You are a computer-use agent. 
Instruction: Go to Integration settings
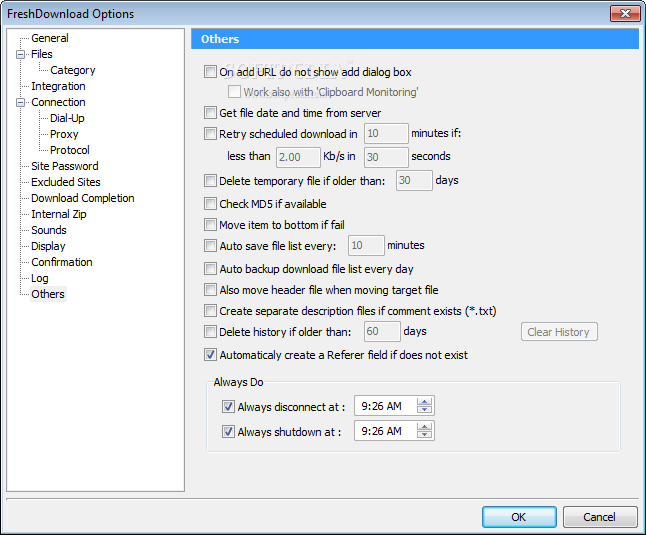(58, 86)
